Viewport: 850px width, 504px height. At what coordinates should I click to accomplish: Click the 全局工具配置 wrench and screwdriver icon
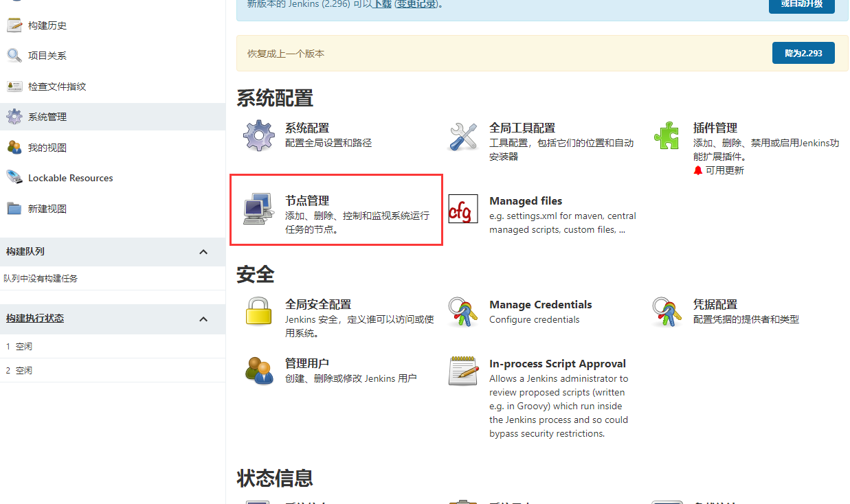tap(463, 136)
